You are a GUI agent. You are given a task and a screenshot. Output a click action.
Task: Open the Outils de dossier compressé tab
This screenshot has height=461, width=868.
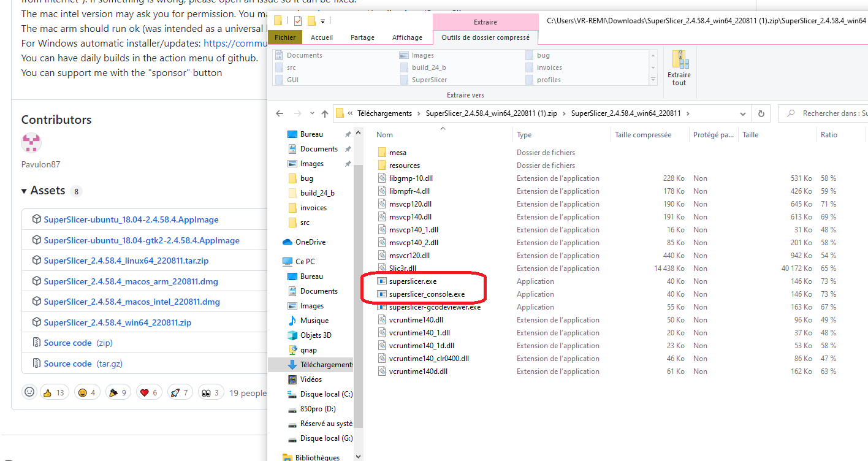coord(485,37)
